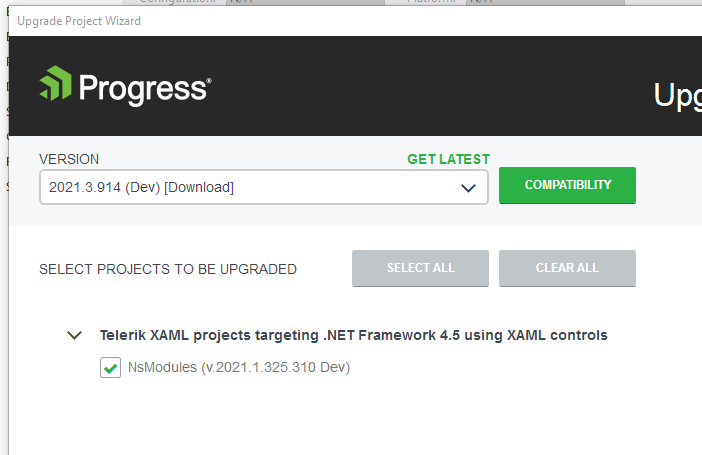Click the Progress wordmark text

tap(144, 89)
